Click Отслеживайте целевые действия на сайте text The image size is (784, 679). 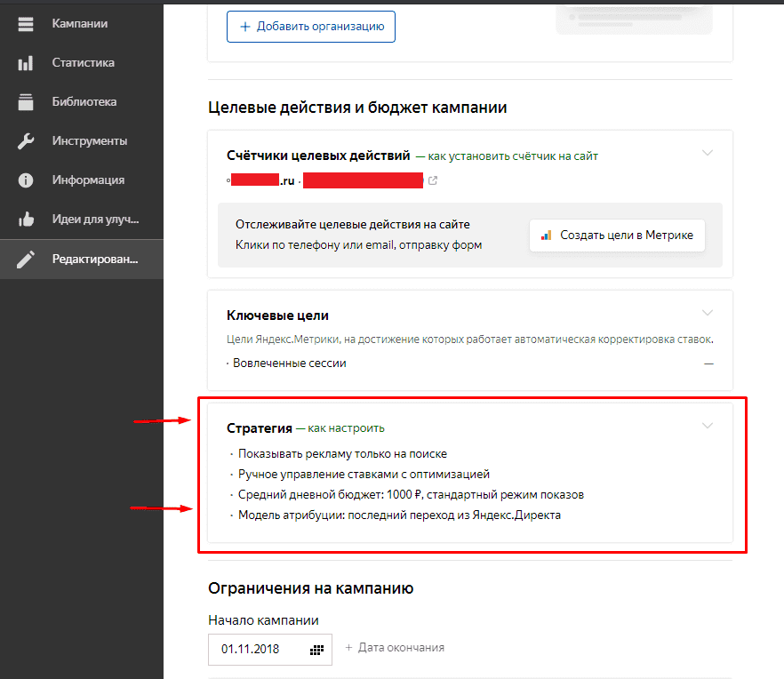(353, 225)
